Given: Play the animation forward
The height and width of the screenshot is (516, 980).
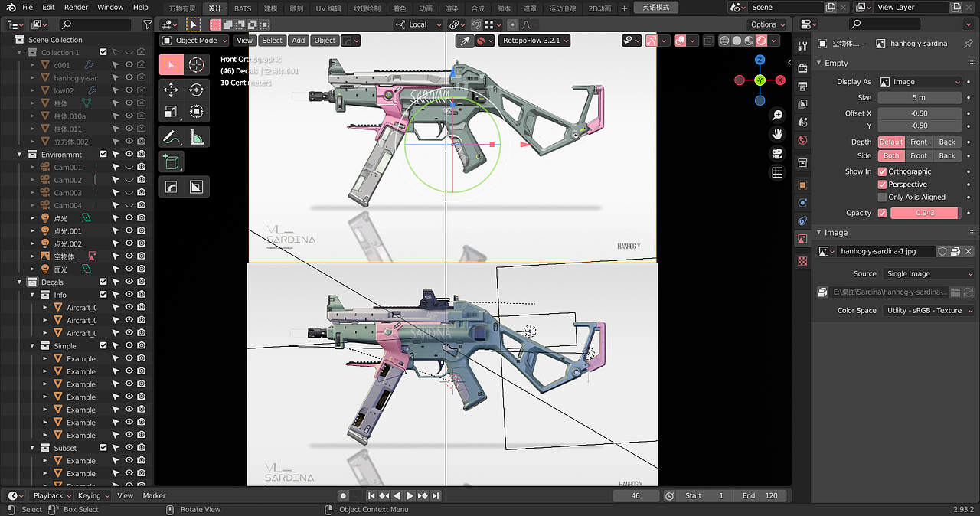Looking at the screenshot, I should [410, 495].
